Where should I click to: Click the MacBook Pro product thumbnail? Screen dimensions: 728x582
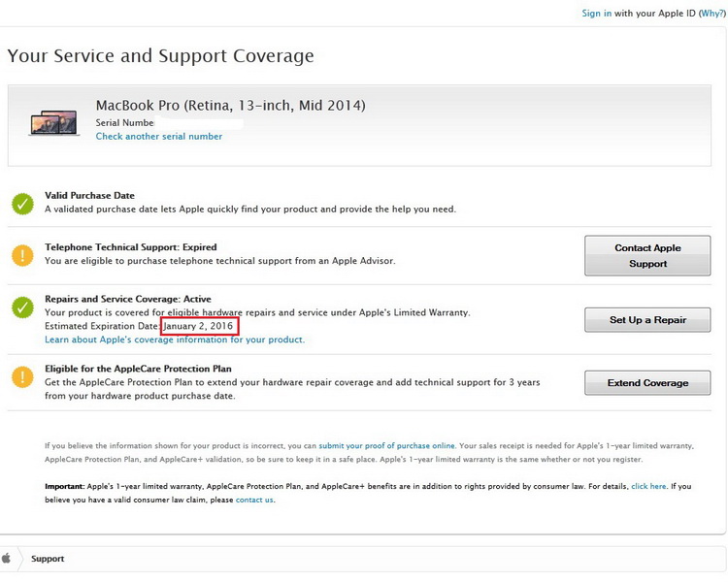click(54, 123)
